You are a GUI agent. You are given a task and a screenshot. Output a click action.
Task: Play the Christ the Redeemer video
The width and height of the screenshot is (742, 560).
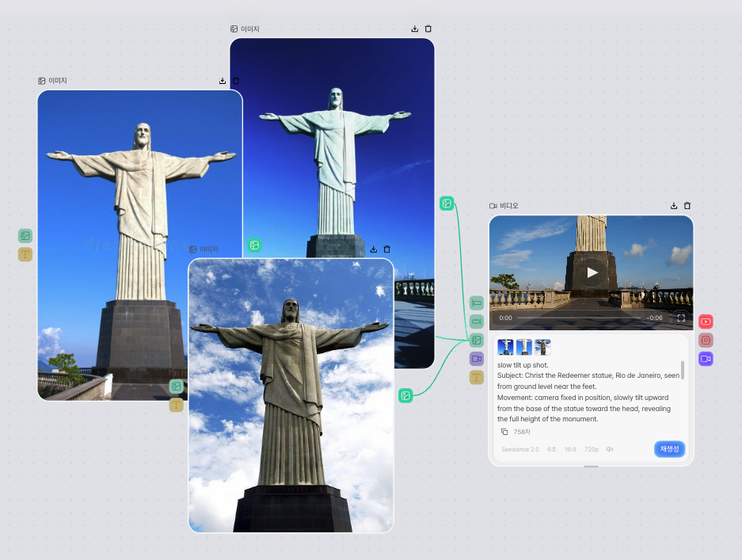click(592, 272)
